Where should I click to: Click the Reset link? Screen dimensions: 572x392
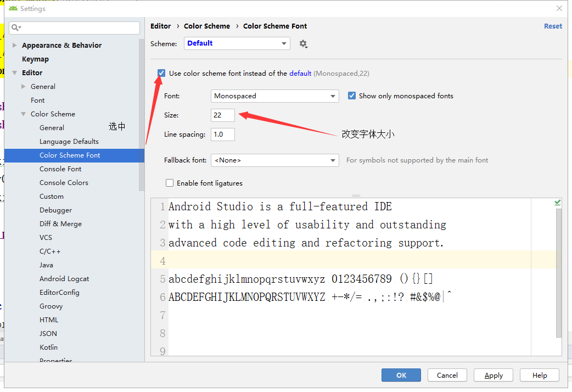553,26
